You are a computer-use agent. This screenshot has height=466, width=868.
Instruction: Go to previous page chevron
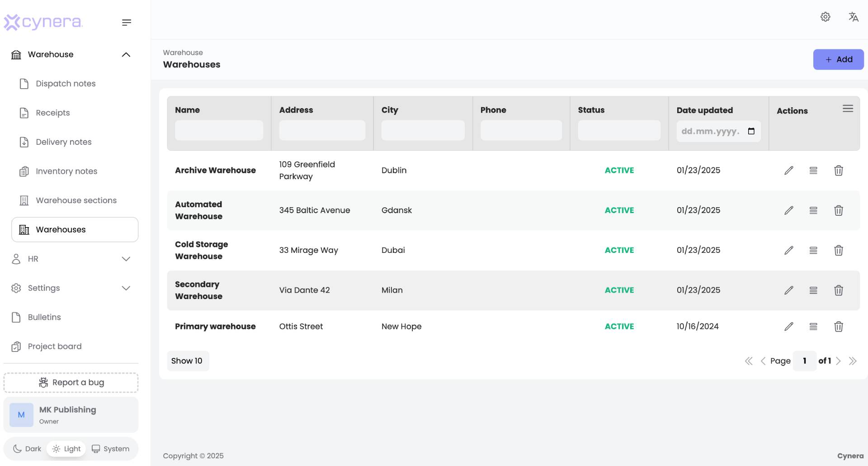coord(763,361)
